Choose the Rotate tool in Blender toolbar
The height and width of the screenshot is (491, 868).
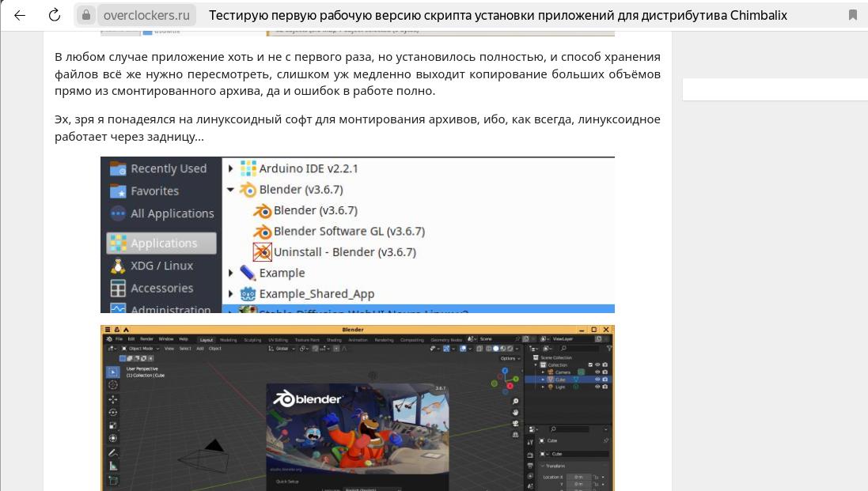113,412
